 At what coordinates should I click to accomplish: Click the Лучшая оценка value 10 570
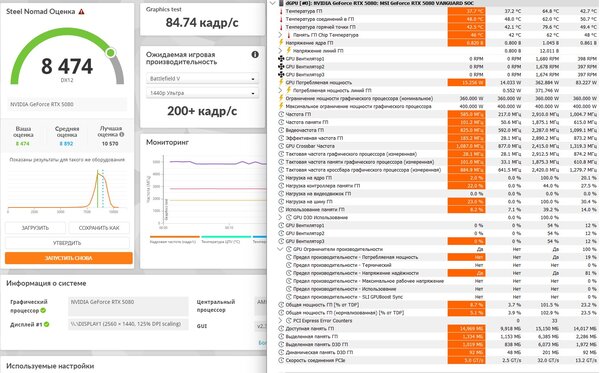(x=110, y=144)
